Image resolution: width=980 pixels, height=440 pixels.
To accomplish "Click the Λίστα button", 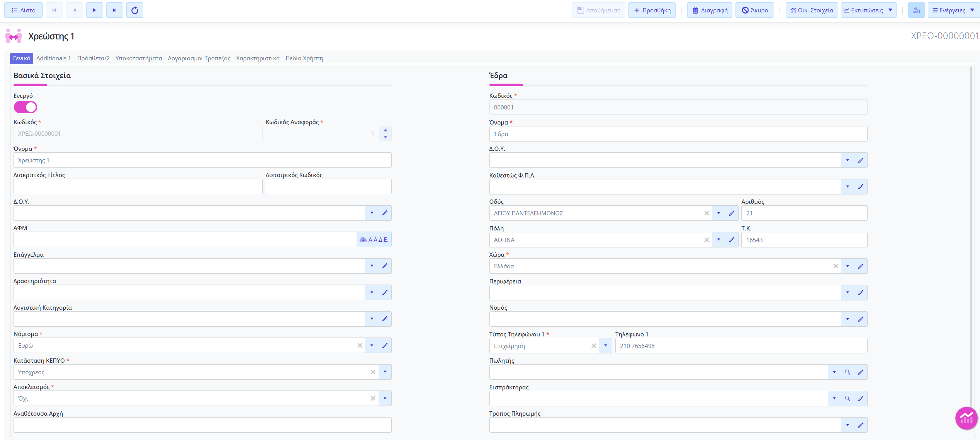I will (24, 10).
